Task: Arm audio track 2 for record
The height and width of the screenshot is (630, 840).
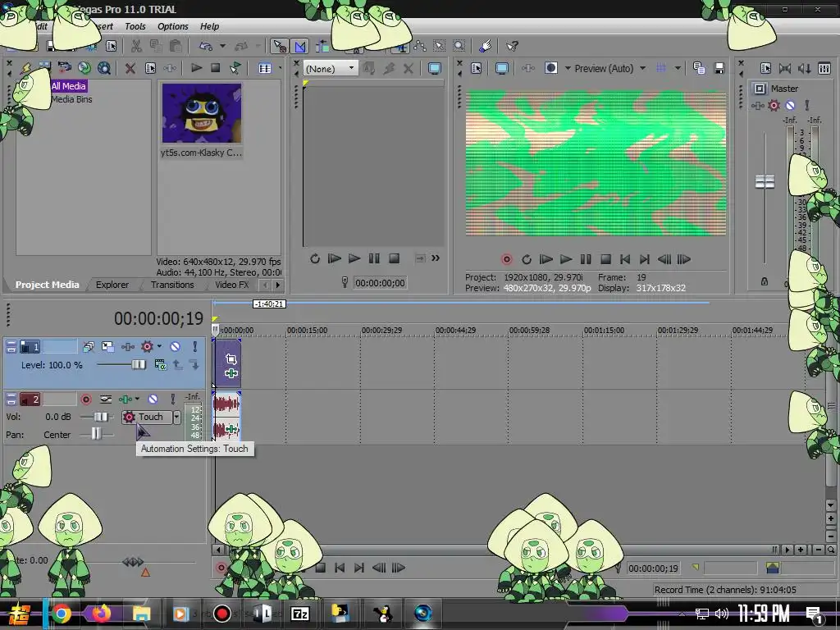Action: pyautogui.click(x=85, y=399)
